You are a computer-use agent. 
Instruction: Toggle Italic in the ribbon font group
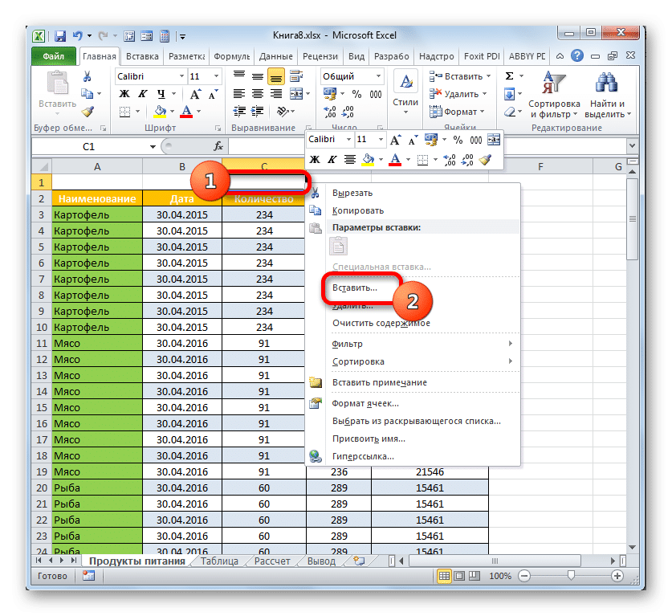141,94
